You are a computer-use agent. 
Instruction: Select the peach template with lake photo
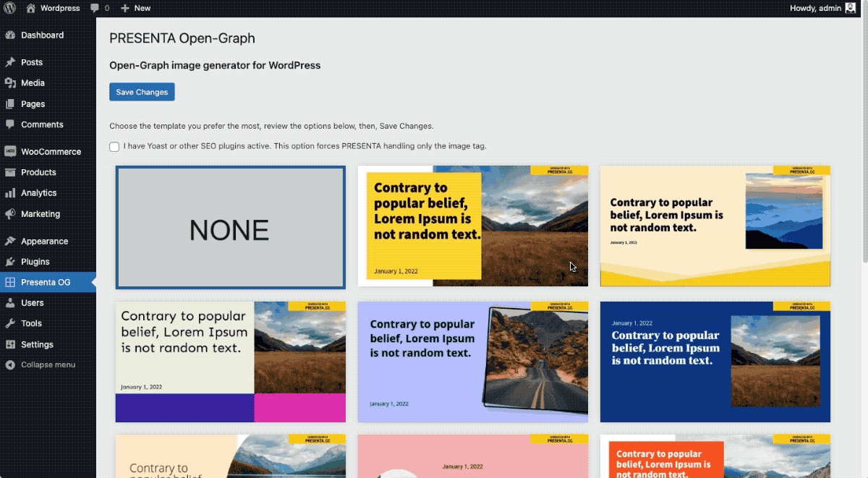(x=231, y=456)
